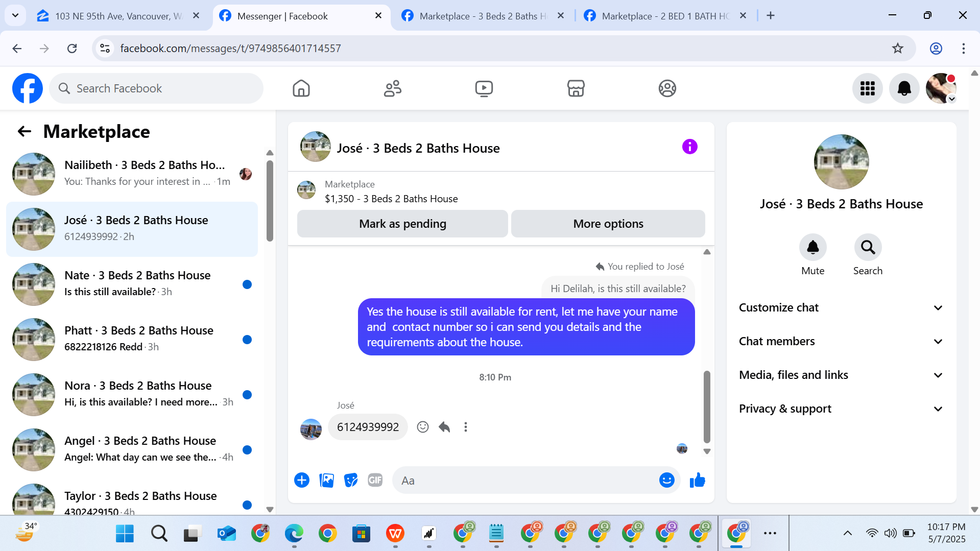Screen dimensions: 980x551
Task: Click Mark as pending button
Action: pyautogui.click(x=402, y=224)
